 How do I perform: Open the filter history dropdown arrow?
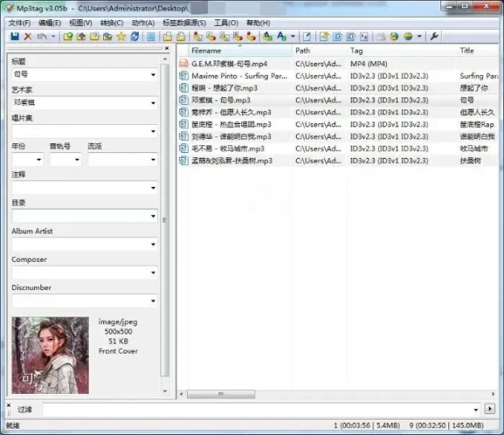(x=476, y=410)
